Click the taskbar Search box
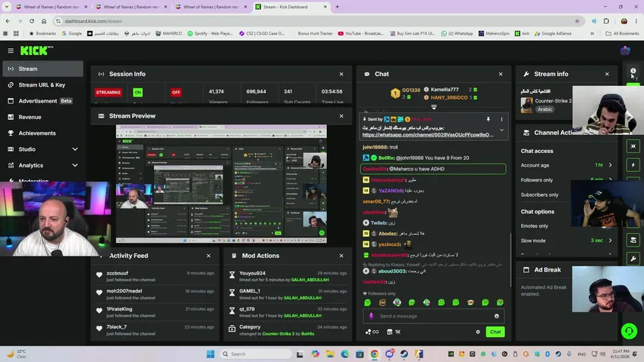This screenshot has width=644, height=362. 255,354
